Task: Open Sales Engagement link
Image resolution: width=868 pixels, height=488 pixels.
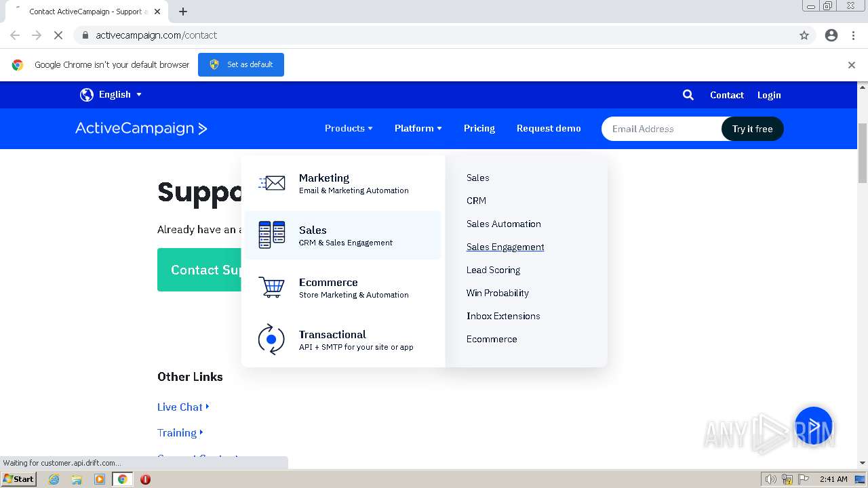Action: [x=505, y=247]
